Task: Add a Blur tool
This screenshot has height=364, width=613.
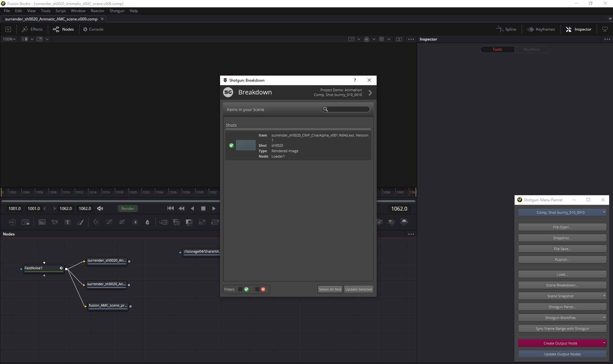Action: tap(148, 222)
